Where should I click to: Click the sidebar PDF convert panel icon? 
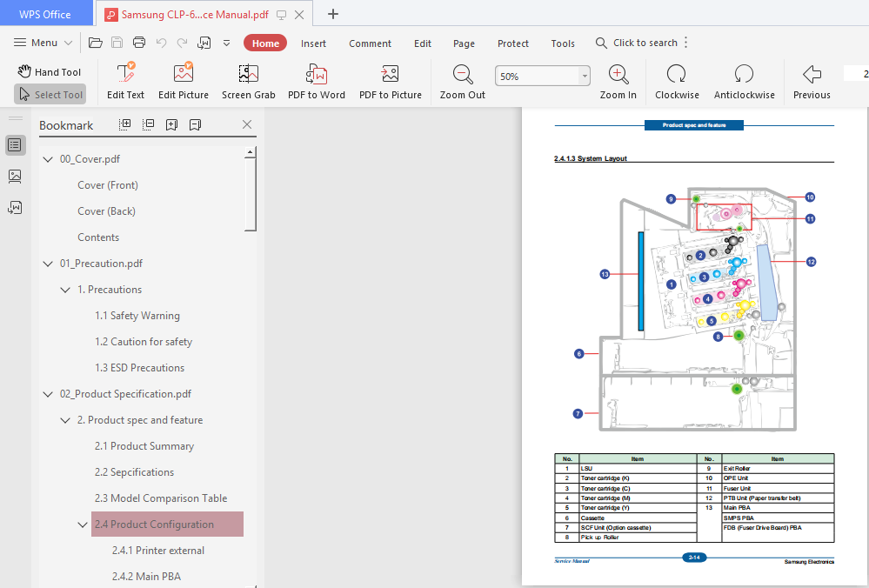coord(15,207)
